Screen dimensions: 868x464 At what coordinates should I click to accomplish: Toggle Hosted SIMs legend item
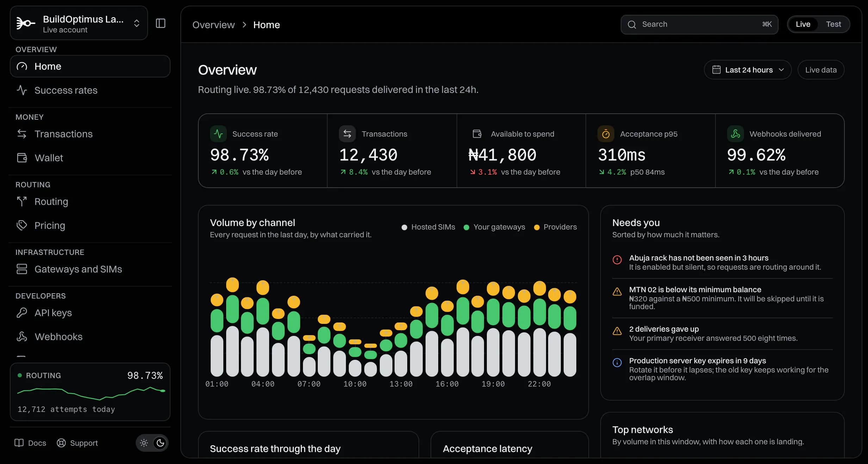click(428, 227)
